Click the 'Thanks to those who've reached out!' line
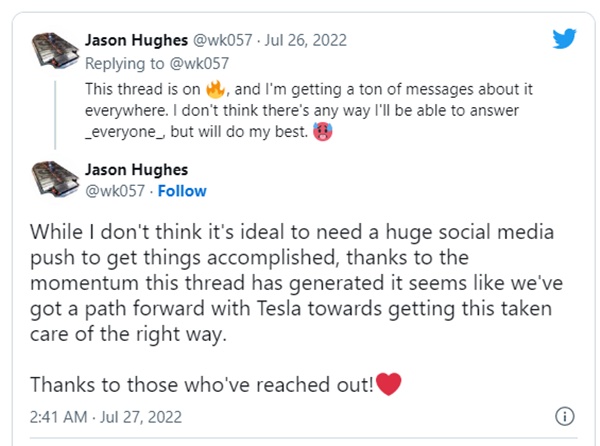600x446 pixels. (x=201, y=384)
